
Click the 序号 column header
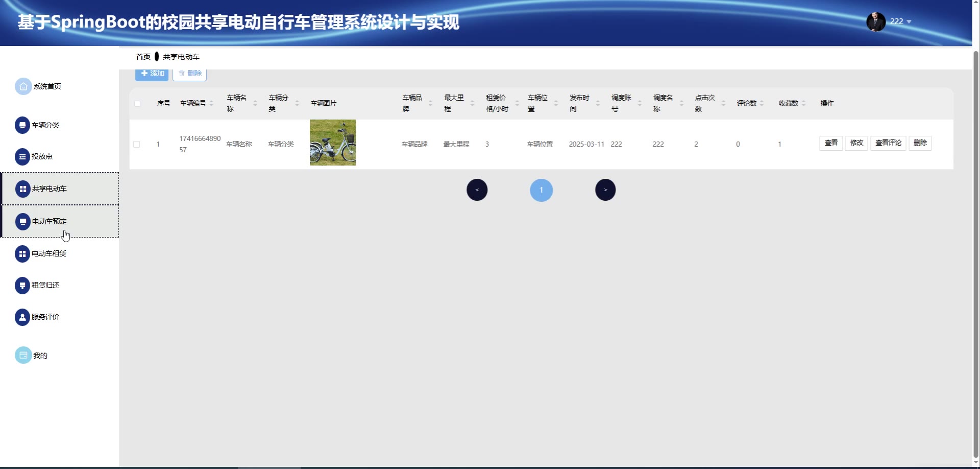click(164, 103)
